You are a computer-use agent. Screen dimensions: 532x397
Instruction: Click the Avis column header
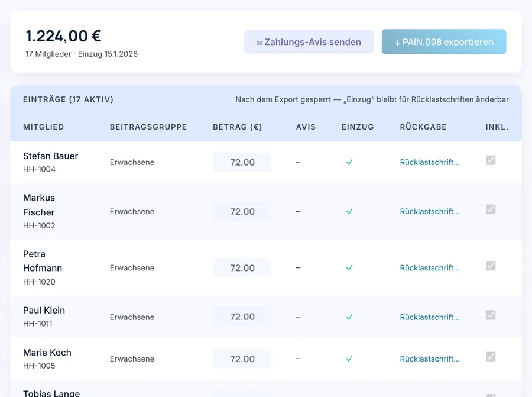point(306,127)
